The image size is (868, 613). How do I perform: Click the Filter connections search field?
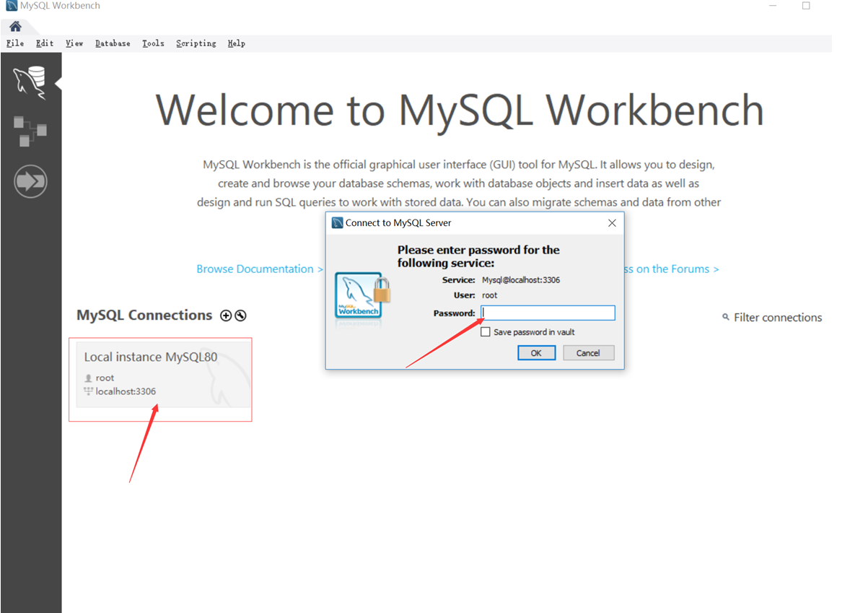[778, 317]
